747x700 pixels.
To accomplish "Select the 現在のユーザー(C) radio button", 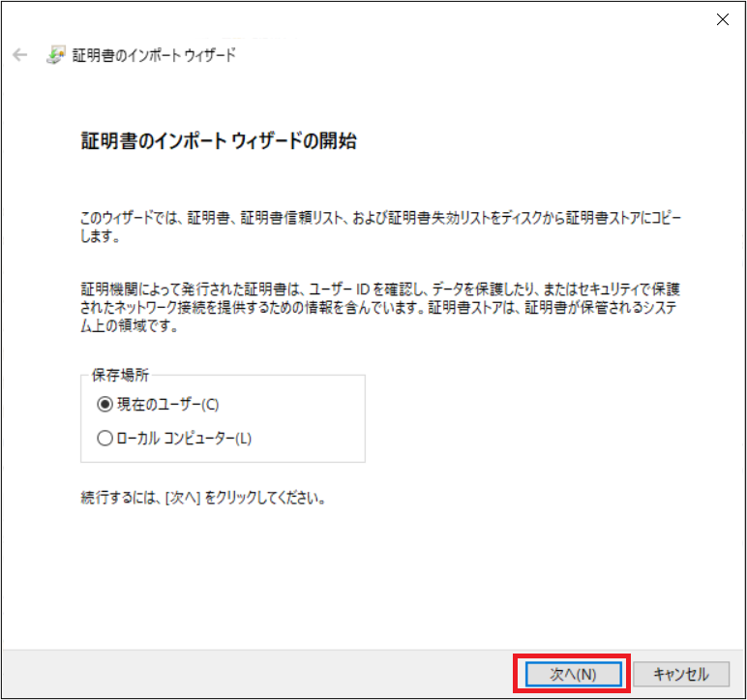I will tap(105, 405).
